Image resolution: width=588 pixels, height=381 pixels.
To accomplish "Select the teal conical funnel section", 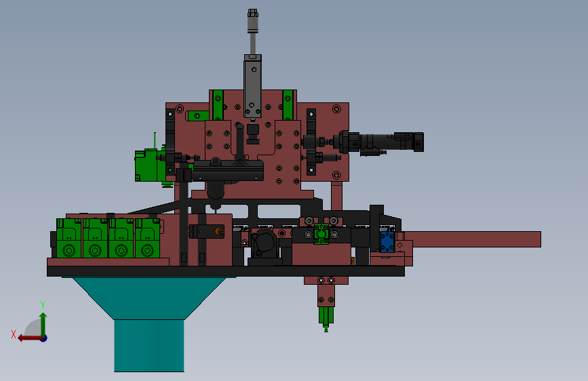I will (x=149, y=298).
